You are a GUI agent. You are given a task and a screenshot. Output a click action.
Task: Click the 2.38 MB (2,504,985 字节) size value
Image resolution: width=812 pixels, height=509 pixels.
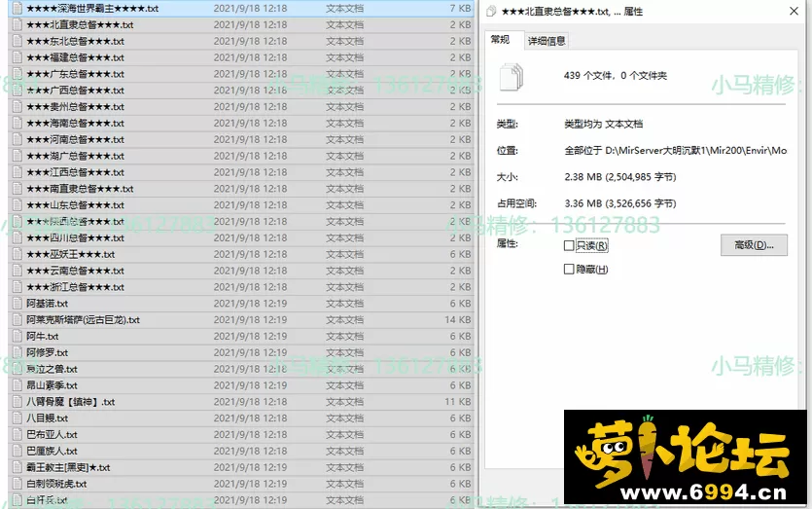point(620,177)
